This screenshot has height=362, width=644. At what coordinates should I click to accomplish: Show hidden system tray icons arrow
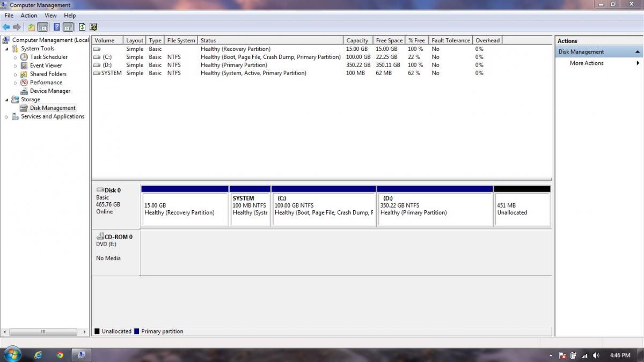551,356
